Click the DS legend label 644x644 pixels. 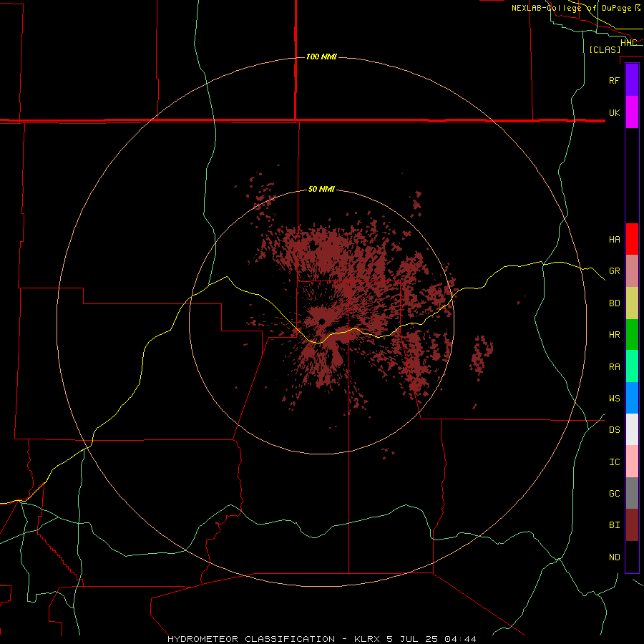pos(614,429)
